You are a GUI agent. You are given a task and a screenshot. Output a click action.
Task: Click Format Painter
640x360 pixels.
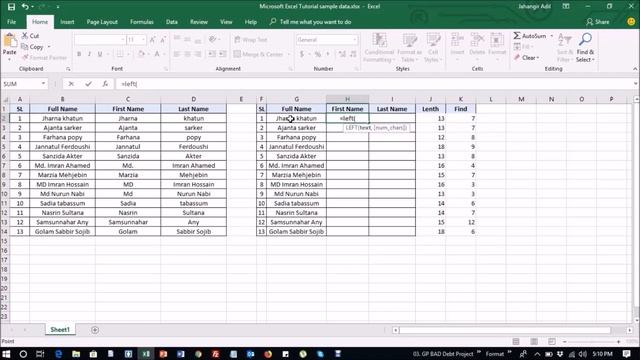44,58
